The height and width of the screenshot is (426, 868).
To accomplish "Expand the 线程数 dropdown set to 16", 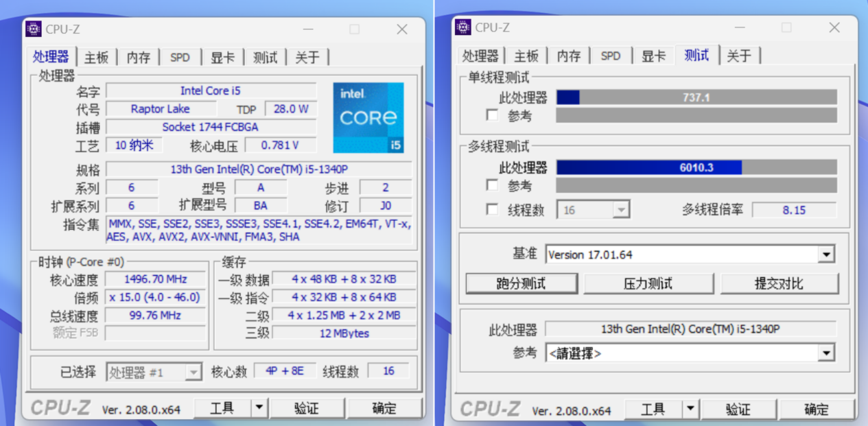I will (x=621, y=209).
